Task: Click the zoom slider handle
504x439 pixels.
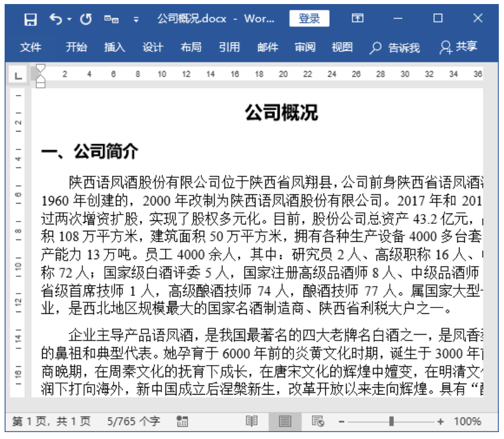Action: (391, 421)
